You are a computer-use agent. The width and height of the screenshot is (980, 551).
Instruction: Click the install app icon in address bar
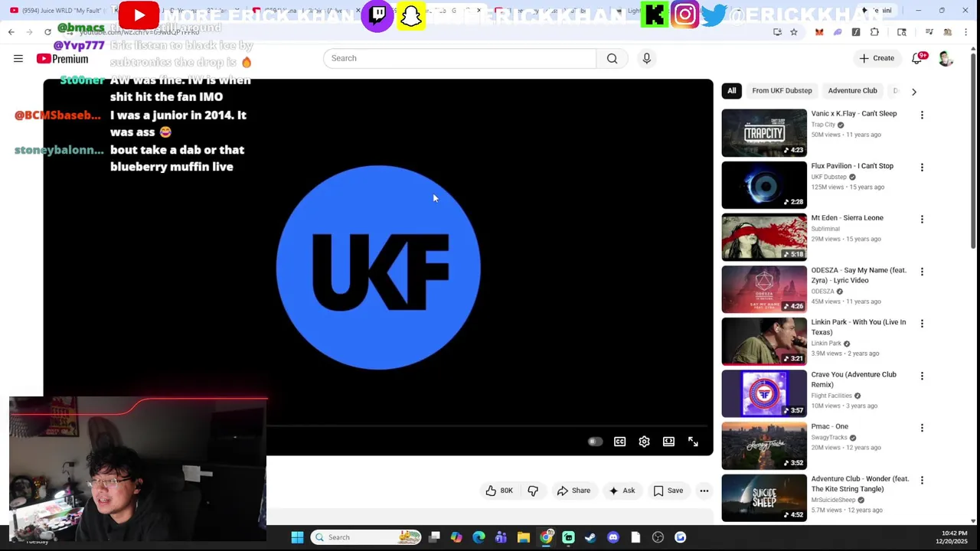coord(777,32)
